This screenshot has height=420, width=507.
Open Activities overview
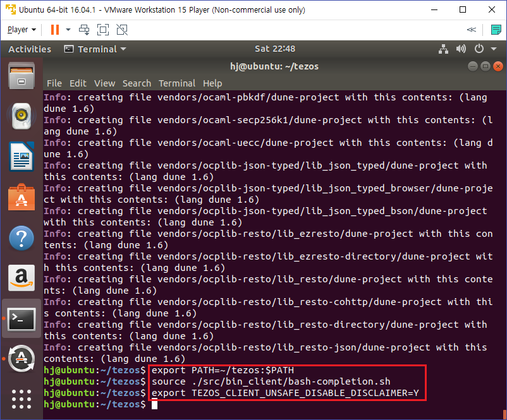(30, 49)
